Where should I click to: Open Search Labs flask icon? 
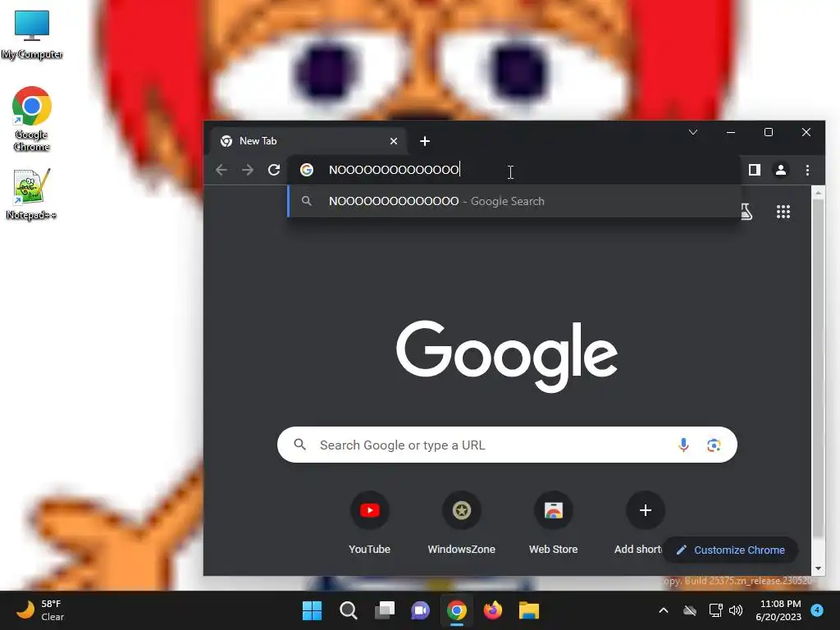[x=746, y=212]
